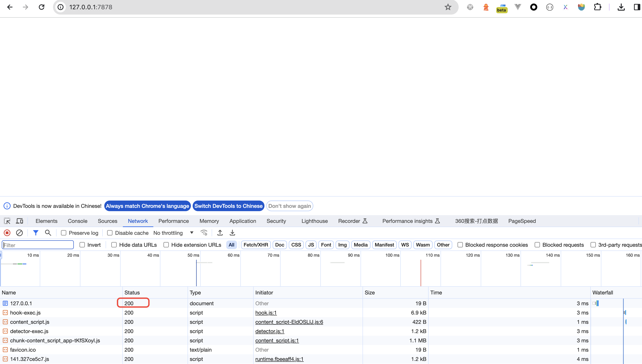Check Hide data URLs
642x364 pixels.
click(x=114, y=245)
